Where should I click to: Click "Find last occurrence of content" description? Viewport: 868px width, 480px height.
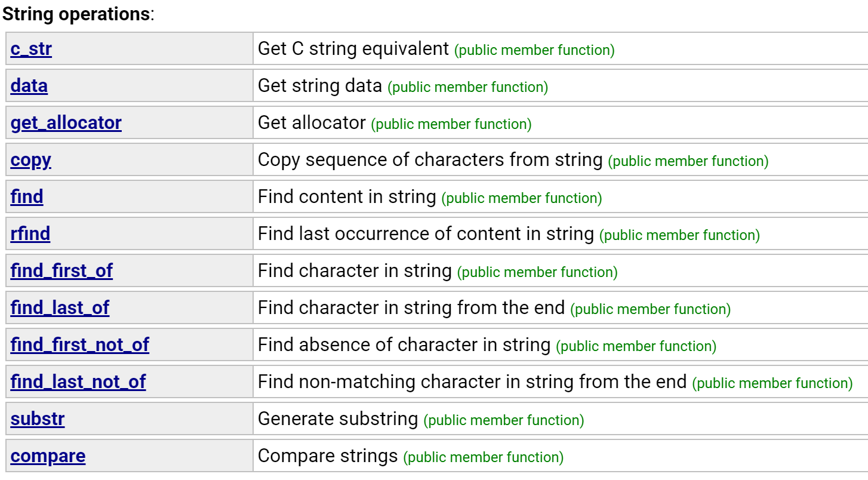click(426, 234)
